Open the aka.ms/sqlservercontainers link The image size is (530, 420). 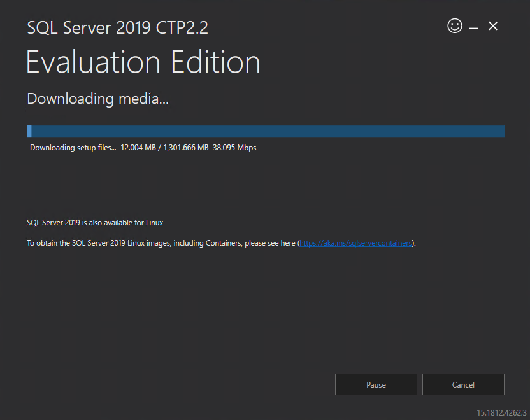coord(355,243)
